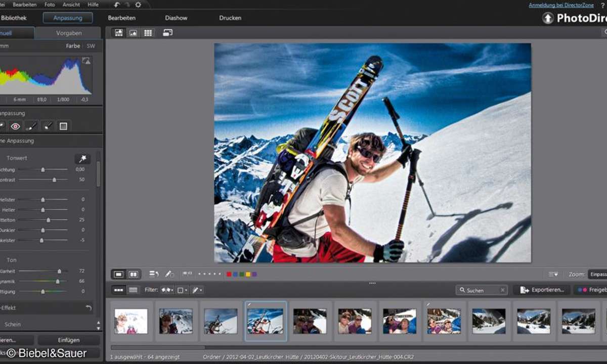Expand the Schein section arrows
The height and width of the screenshot is (364, 607).
tap(98, 325)
